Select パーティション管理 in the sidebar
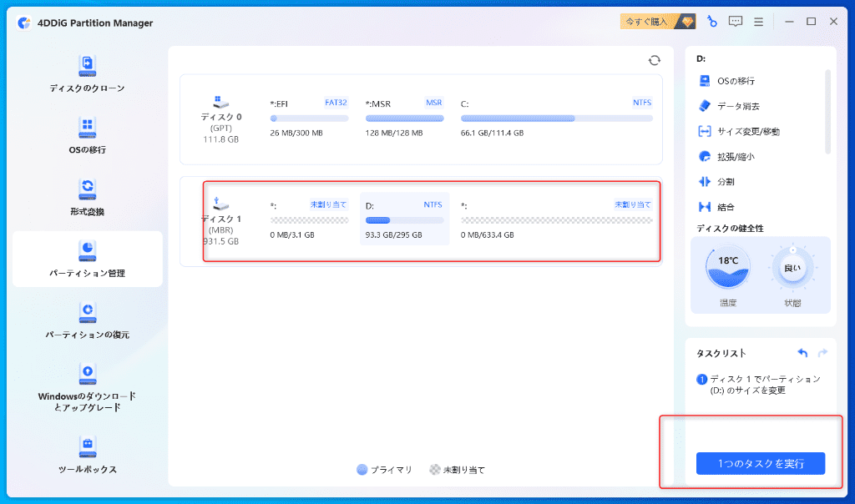The width and height of the screenshot is (855, 504). click(87, 259)
